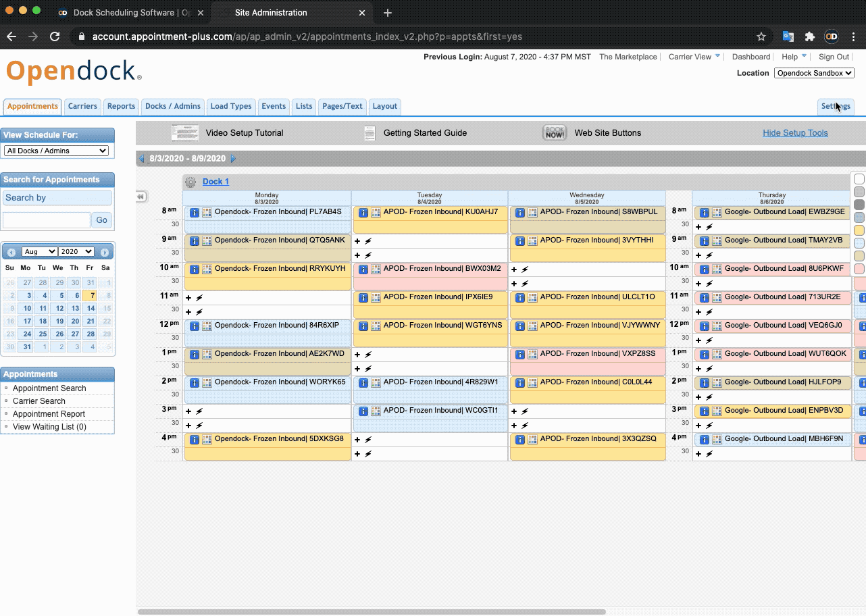Image resolution: width=866 pixels, height=616 pixels.
Task: Click Book Now Web Site Buttons icon
Action: [555, 133]
